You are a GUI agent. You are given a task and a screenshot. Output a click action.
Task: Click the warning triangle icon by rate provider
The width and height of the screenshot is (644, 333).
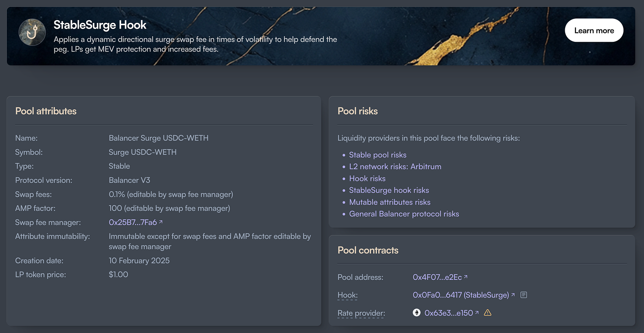487,312
